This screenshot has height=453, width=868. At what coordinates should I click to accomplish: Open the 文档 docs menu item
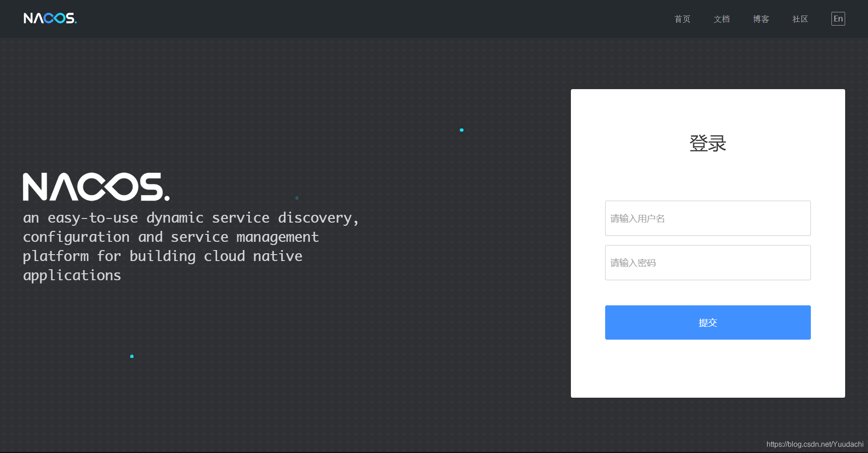(722, 19)
